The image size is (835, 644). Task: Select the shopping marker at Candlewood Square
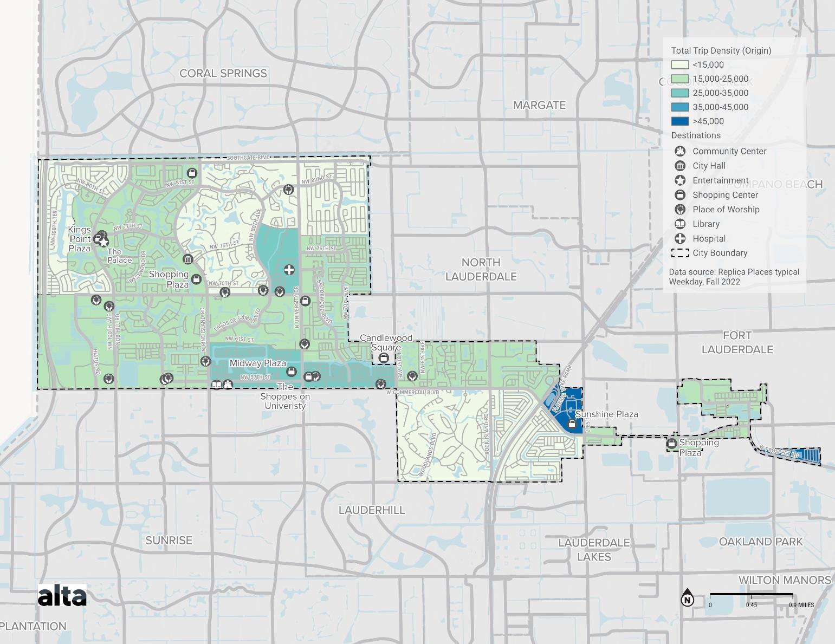384,357
